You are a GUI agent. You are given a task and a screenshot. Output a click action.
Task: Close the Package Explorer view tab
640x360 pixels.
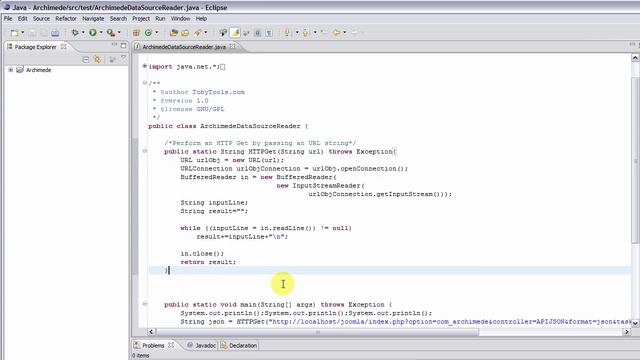[64, 47]
